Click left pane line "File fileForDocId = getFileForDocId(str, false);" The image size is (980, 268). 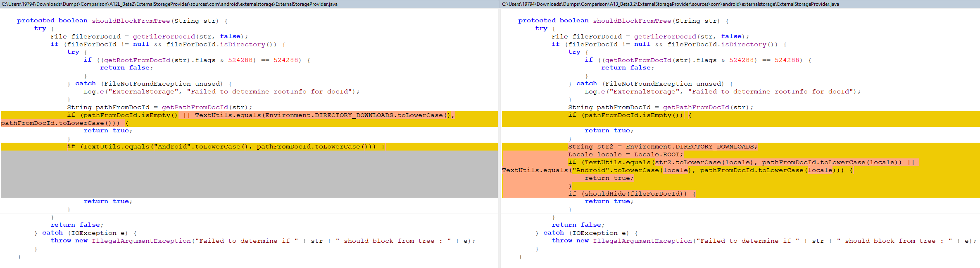coord(149,36)
